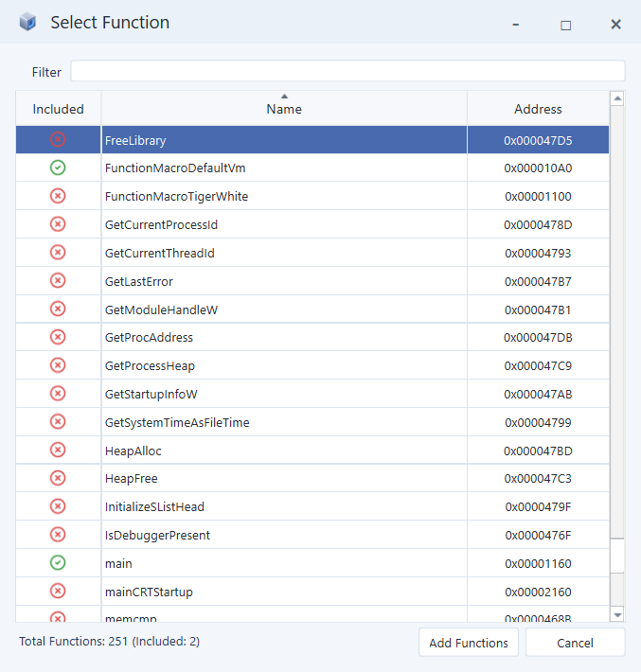The image size is (641, 672).
Task: Toggle included status for GetCurrentProcessId
Action: [58, 224]
